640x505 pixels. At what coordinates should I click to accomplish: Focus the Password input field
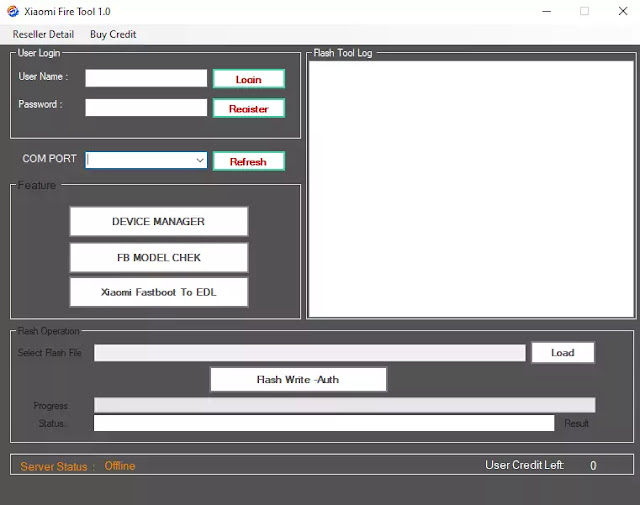point(146,107)
